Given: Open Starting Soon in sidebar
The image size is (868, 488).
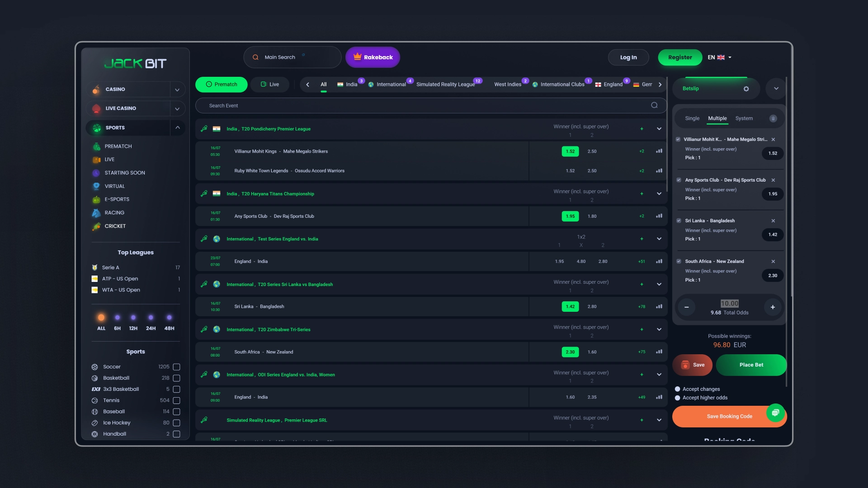Looking at the screenshot, I should coord(125,173).
